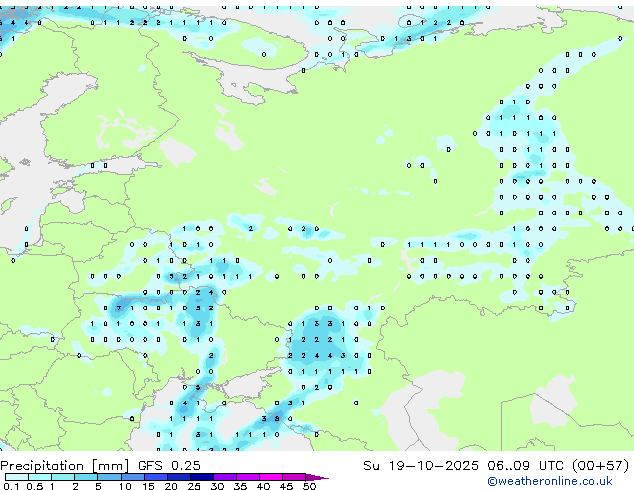This screenshot has width=634, height=490.
Task: Pick the 10–15 mm legend color swatch
Action: coord(132,477)
